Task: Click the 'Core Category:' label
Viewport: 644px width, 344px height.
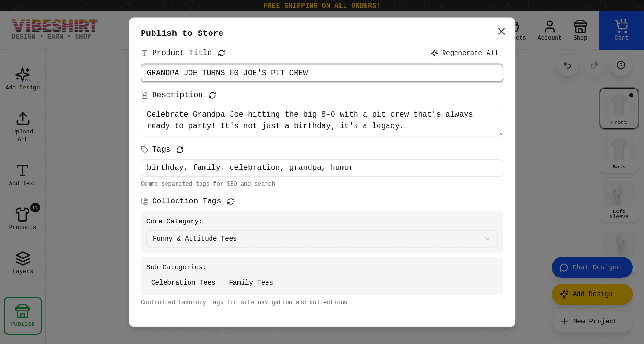Action: point(175,222)
